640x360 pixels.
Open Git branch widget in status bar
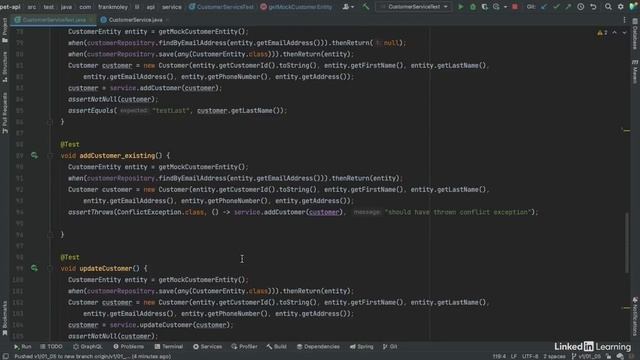coord(587,356)
